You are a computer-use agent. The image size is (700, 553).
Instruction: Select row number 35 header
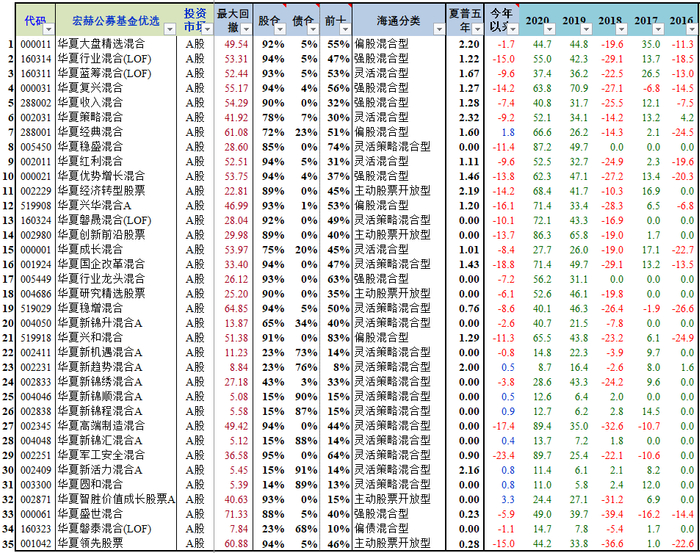8,544
